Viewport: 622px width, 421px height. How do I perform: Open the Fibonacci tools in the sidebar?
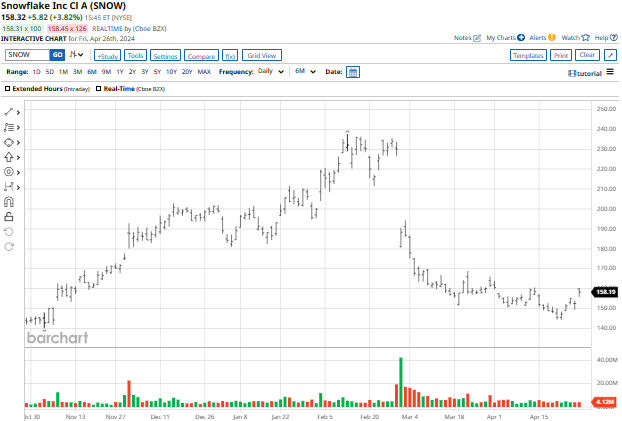coord(10,127)
